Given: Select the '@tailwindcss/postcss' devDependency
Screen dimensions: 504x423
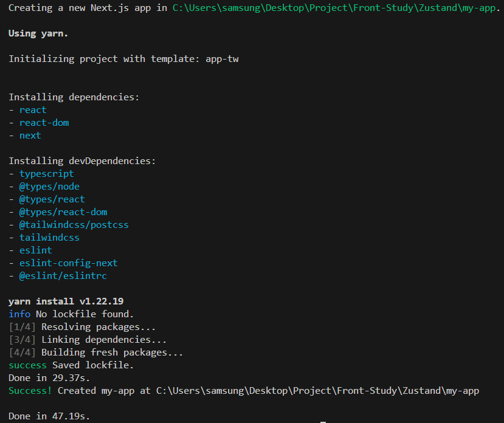Looking at the screenshot, I should pyautogui.click(x=74, y=225).
